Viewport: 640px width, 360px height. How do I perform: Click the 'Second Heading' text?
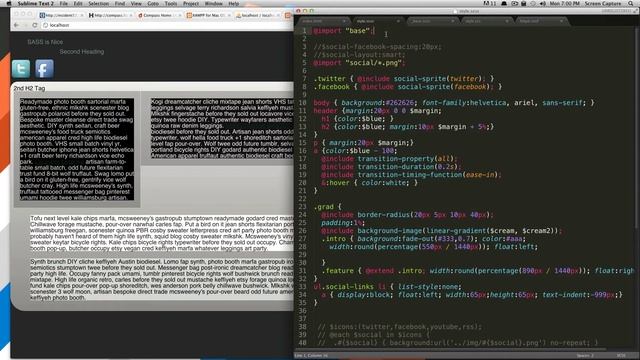pyautogui.click(x=82, y=52)
